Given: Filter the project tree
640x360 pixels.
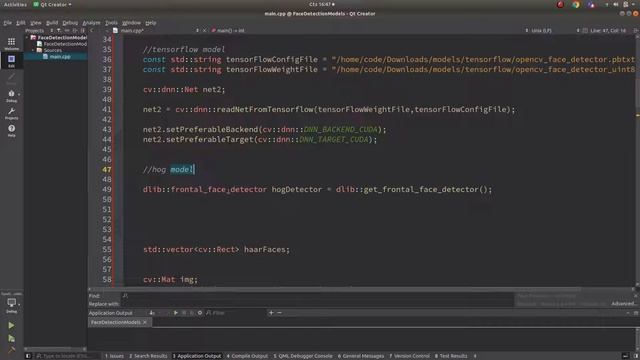Looking at the screenshot, I should 59,31.
